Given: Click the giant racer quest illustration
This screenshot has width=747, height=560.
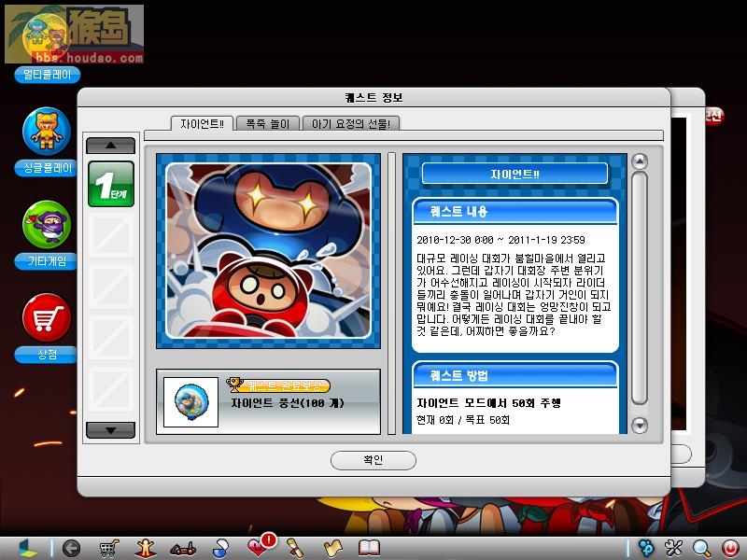Looking at the screenshot, I should 268,250.
